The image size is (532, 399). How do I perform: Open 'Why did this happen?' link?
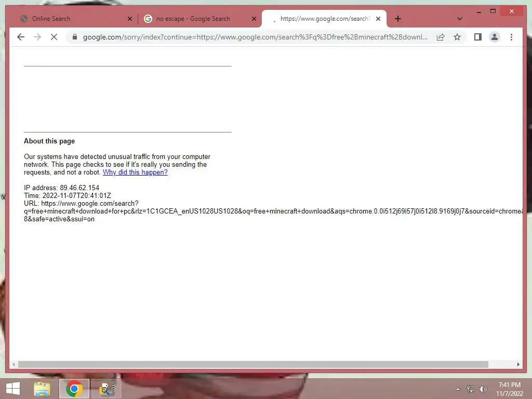point(135,172)
